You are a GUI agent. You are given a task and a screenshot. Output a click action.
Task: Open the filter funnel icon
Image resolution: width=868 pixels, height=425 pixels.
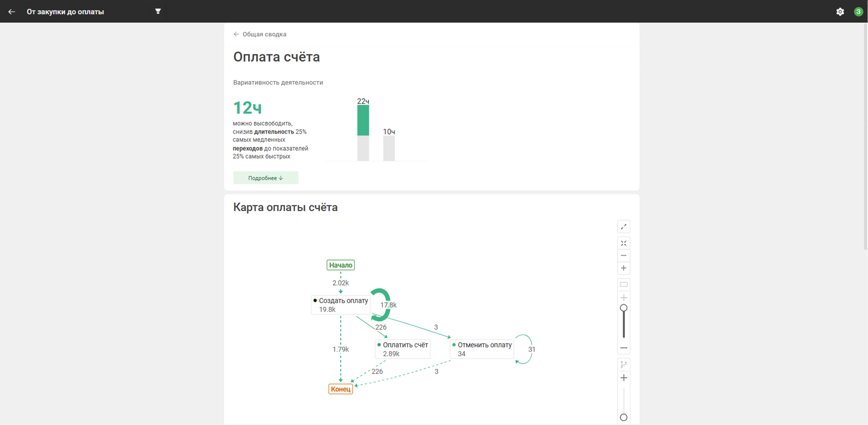point(158,11)
